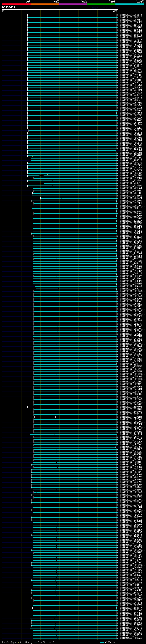Open hit UniRef100_A9PEY0
Image resolution: width=146 pixels, height=644 pixels.
coord(131,37)
